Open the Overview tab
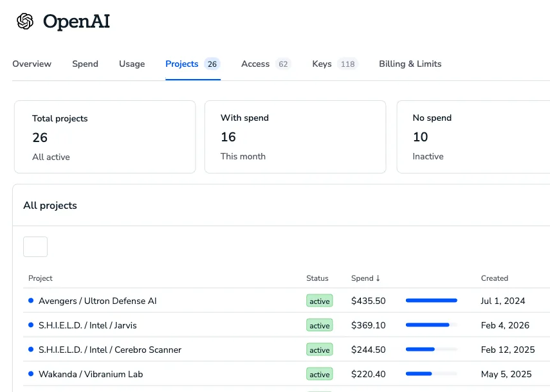The width and height of the screenshot is (550, 392). pyautogui.click(x=32, y=64)
